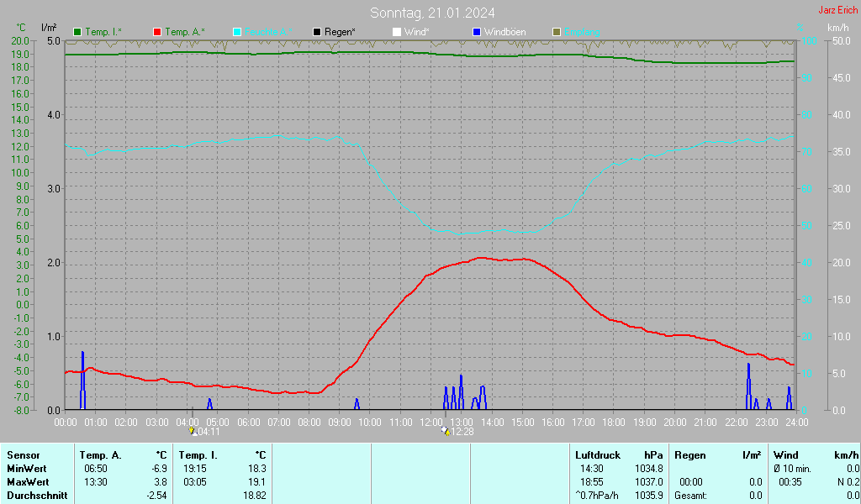The width and height of the screenshot is (861, 504).
Task: Click the '18:00' time axis label
Action: [613, 423]
